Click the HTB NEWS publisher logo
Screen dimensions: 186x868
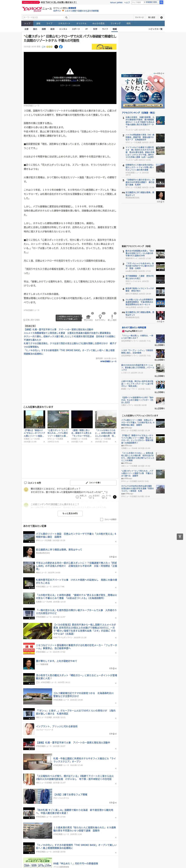[x=104, y=47]
